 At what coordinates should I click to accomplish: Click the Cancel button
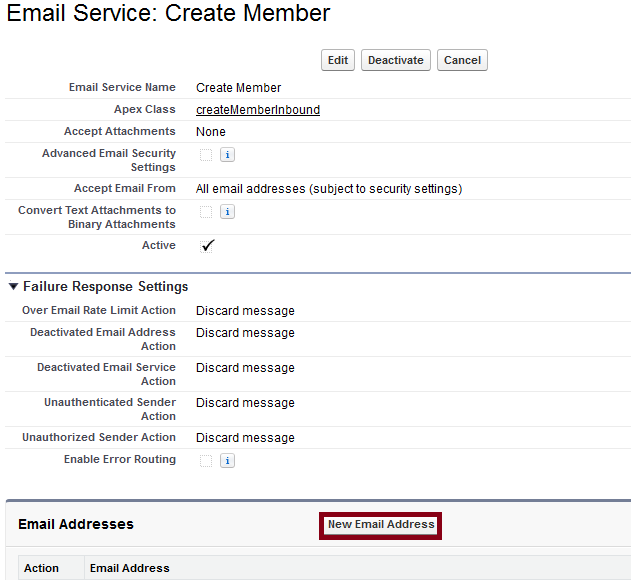click(x=462, y=60)
